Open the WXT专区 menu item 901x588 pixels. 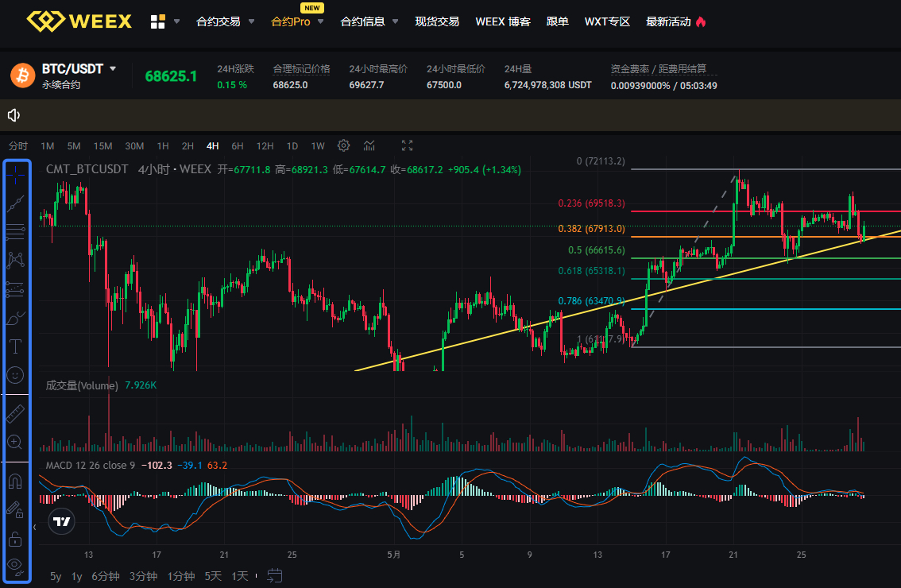coord(607,21)
